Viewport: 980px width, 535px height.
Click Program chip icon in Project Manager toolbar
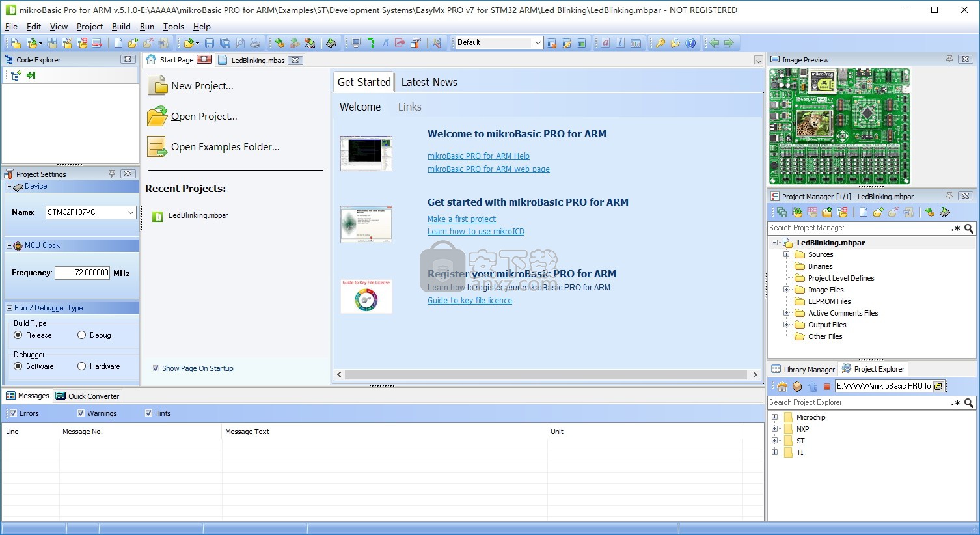945,212
